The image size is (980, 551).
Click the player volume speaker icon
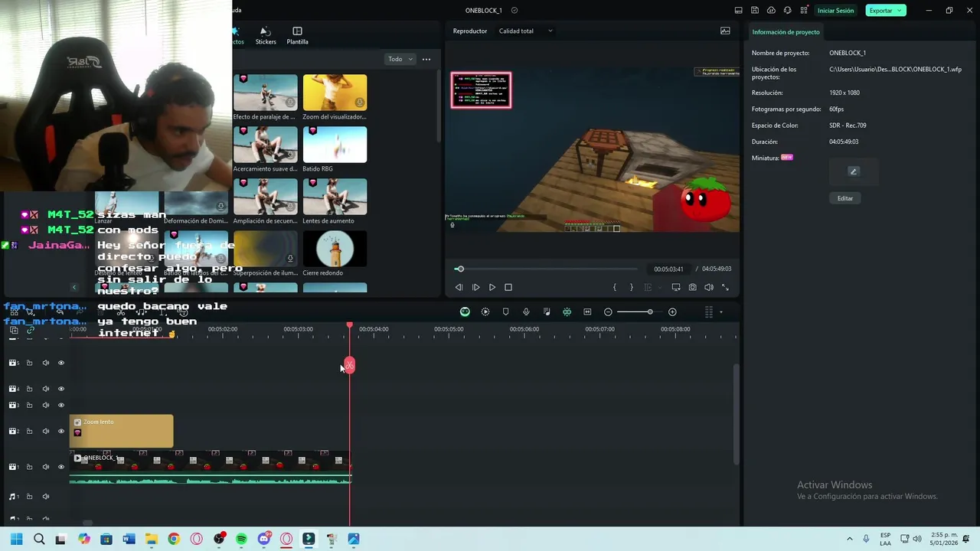click(x=708, y=287)
